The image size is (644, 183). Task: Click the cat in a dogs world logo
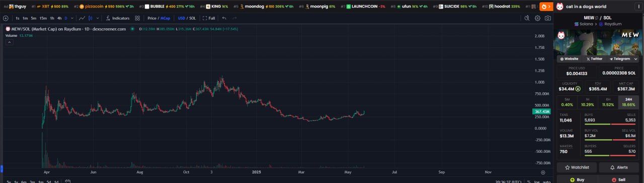click(560, 7)
